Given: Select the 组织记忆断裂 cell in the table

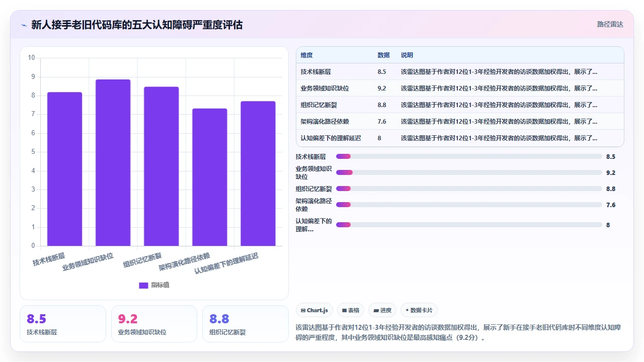Looking at the screenshot, I should 318,105.
